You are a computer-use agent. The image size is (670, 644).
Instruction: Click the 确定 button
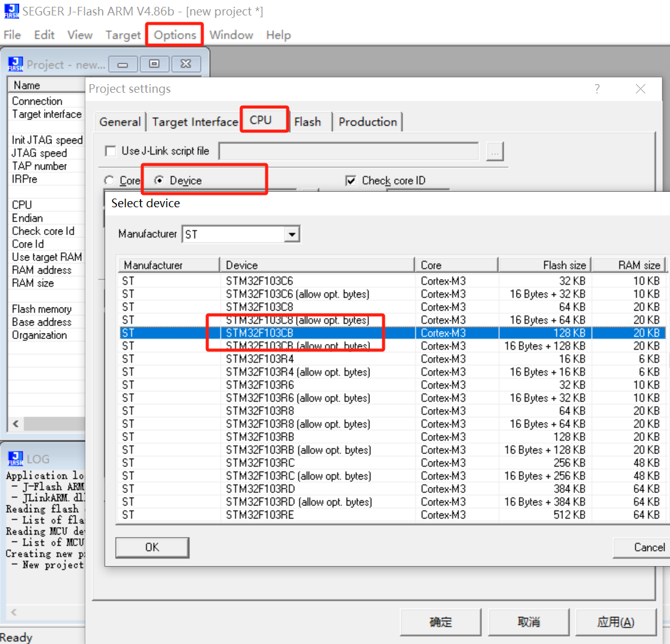440,622
